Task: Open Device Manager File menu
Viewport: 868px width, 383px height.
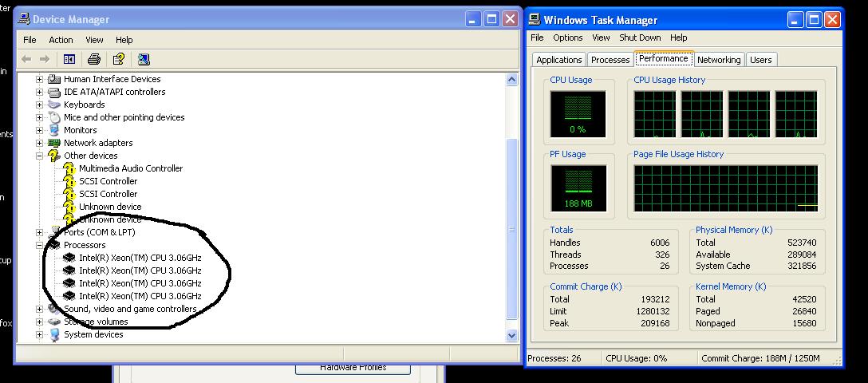Action: 30,40
